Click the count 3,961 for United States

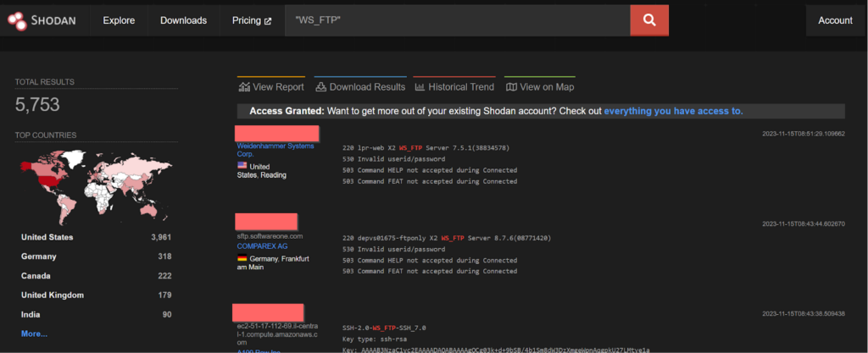click(x=161, y=237)
